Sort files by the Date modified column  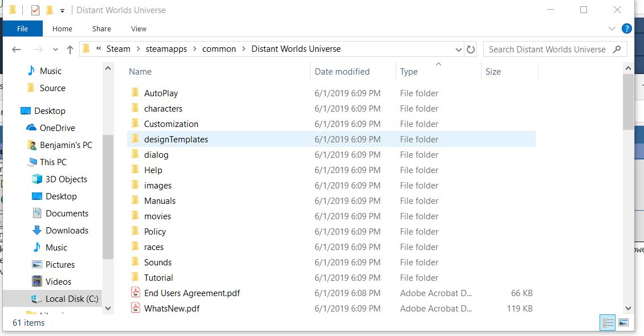[x=342, y=72]
